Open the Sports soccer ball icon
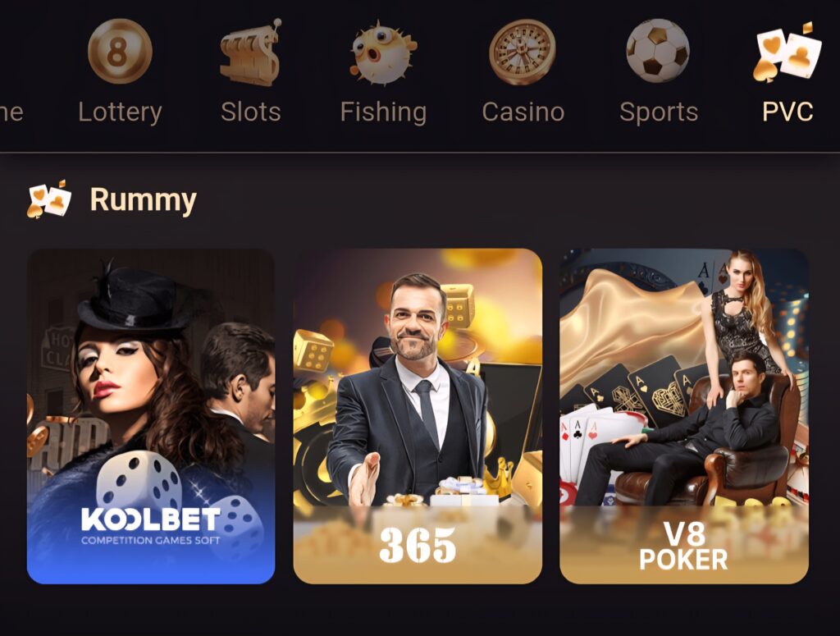The image size is (840, 636). tap(658, 52)
